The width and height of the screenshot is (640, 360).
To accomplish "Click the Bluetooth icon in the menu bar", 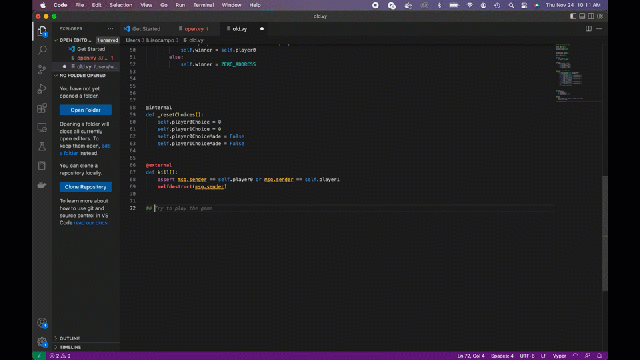I will (x=439, y=5).
